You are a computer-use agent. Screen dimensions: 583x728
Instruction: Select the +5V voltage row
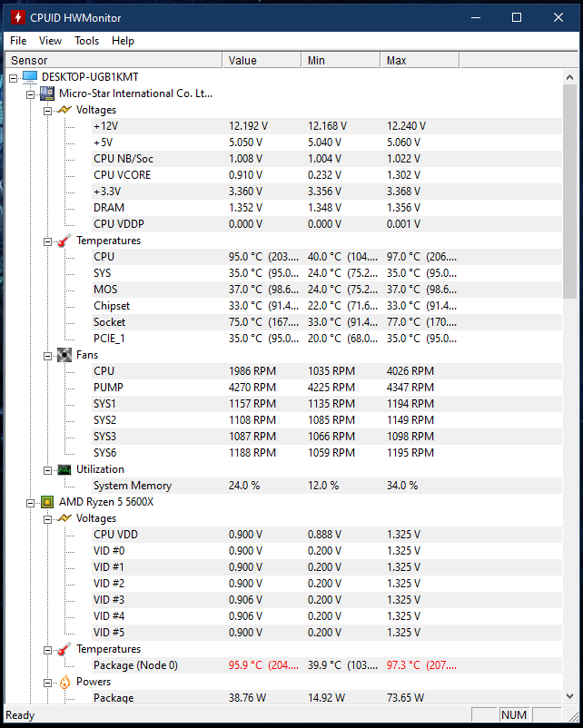pos(327,143)
